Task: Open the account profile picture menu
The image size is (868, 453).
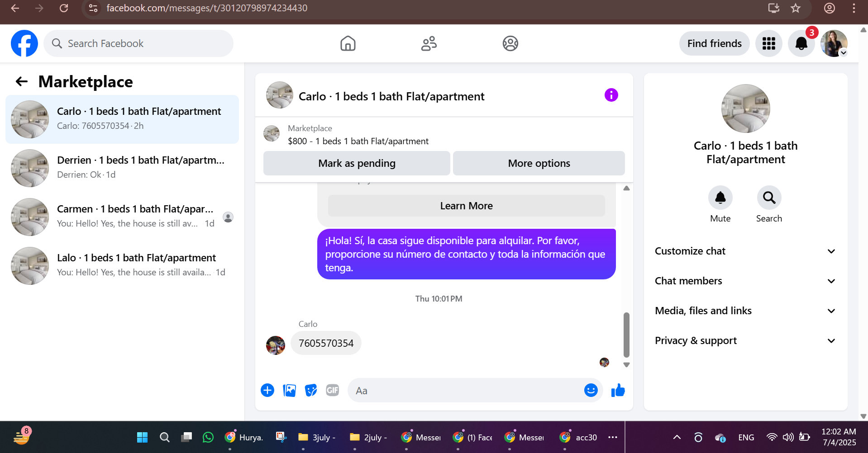Action: (834, 43)
